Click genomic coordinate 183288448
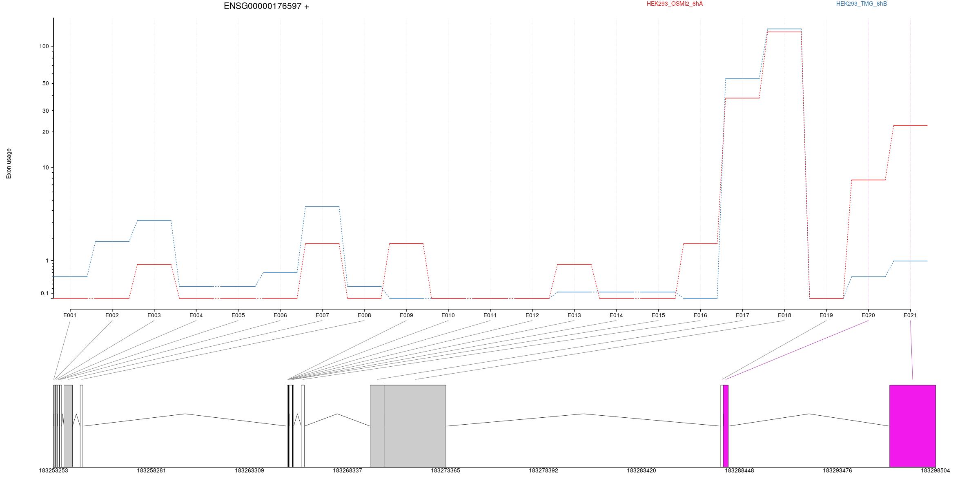Image resolution: width=980 pixels, height=490 pixels. [x=739, y=470]
